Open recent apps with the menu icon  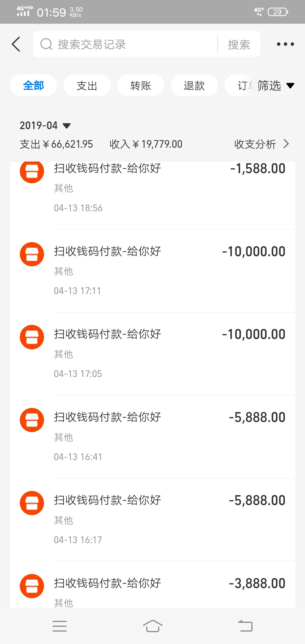click(60, 626)
